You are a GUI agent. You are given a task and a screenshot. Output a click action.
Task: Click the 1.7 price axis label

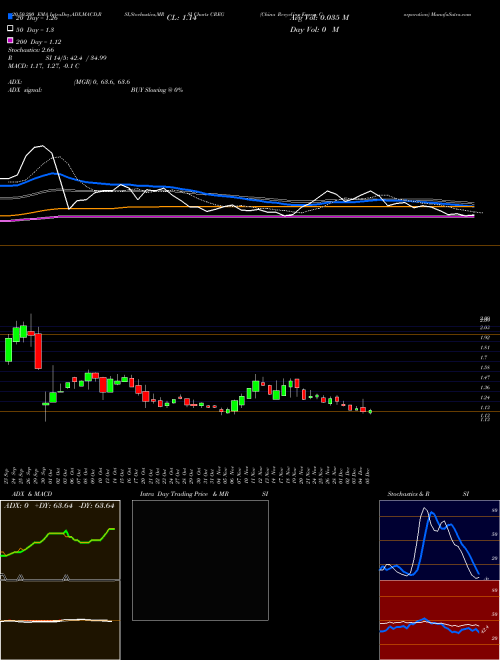click(484, 357)
